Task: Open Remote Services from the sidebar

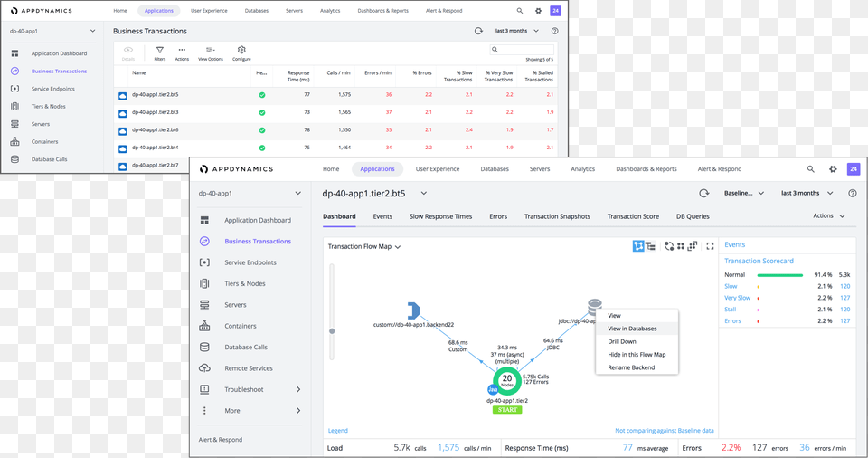Action: (x=248, y=368)
